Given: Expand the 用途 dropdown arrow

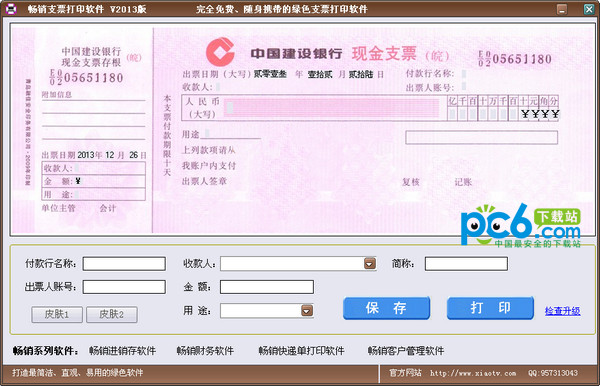Looking at the screenshot, I should coord(307,310).
